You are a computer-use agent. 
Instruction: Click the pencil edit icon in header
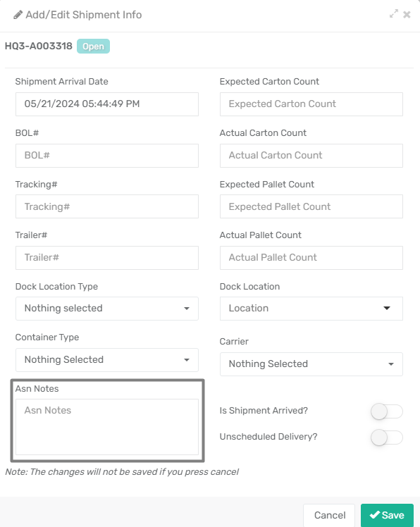(x=18, y=15)
